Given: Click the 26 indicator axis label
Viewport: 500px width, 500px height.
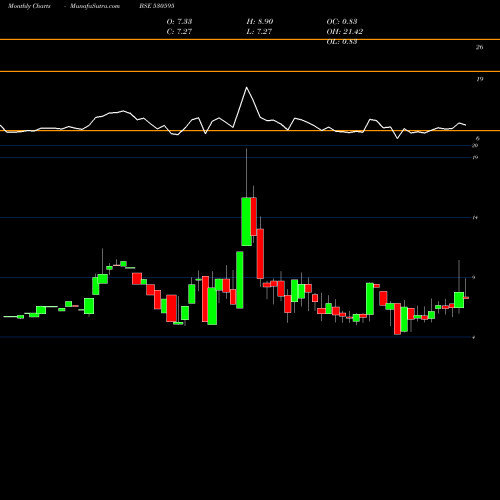Looking at the screenshot, I should (x=479, y=47).
